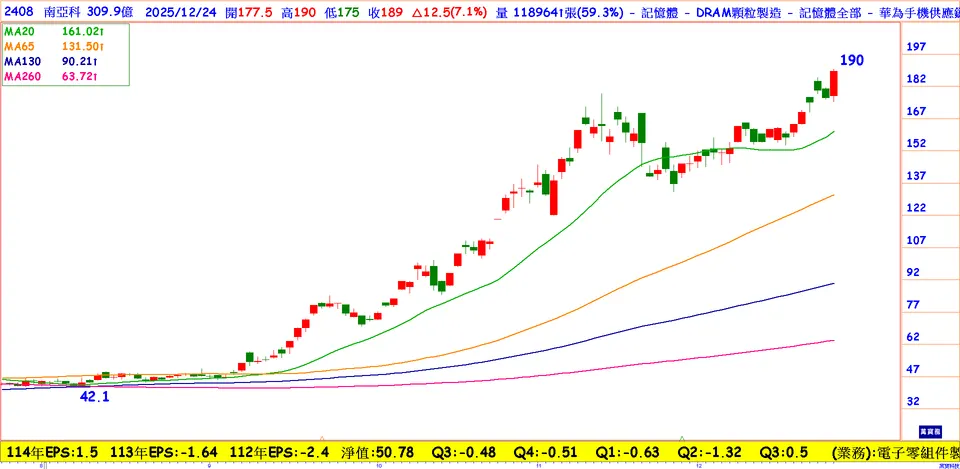Click the 112年EPS:-2.4 entry
This screenshot has width=960, height=469.
[280, 452]
